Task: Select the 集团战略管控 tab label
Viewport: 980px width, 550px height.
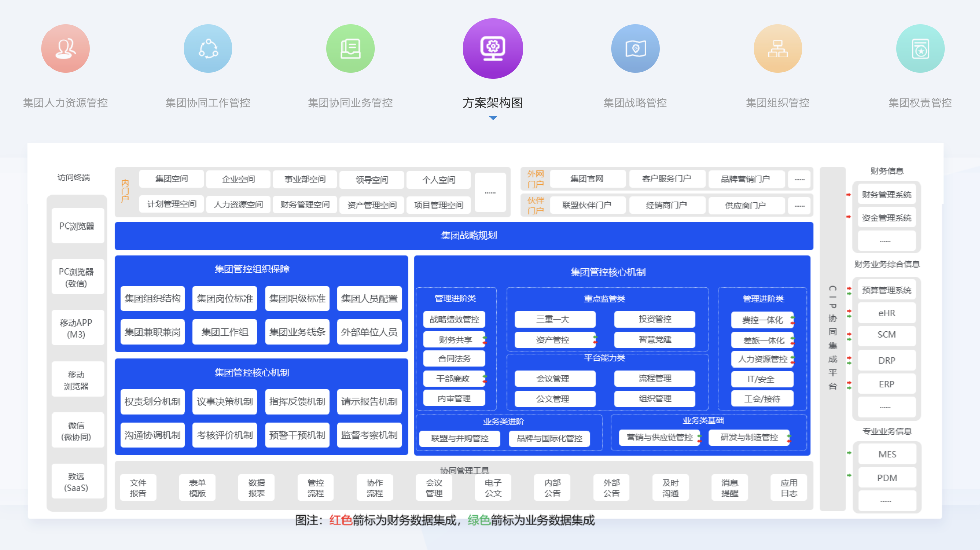Action: 635,103
